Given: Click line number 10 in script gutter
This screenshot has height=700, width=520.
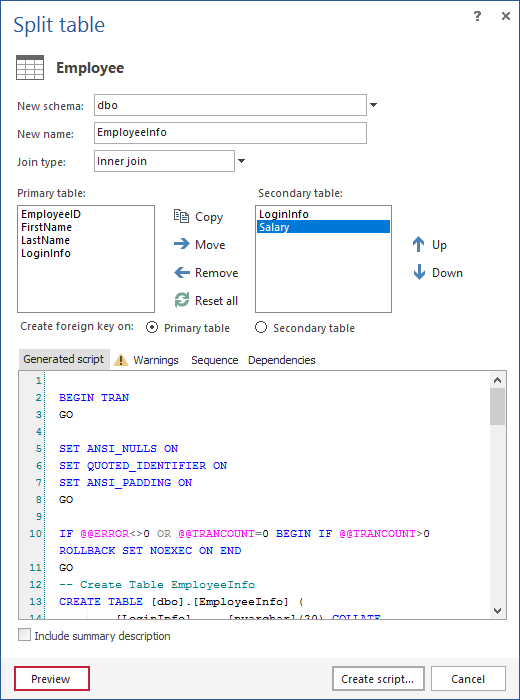Looking at the screenshot, I should [x=35, y=533].
